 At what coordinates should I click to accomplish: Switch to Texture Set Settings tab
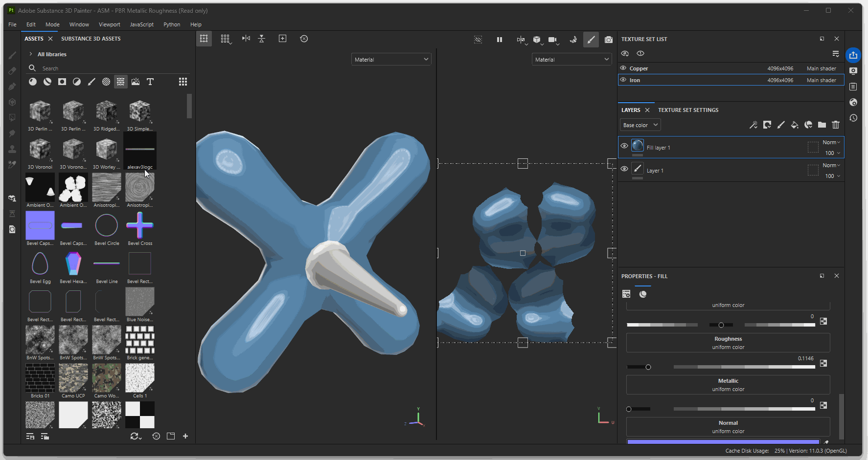[688, 110]
